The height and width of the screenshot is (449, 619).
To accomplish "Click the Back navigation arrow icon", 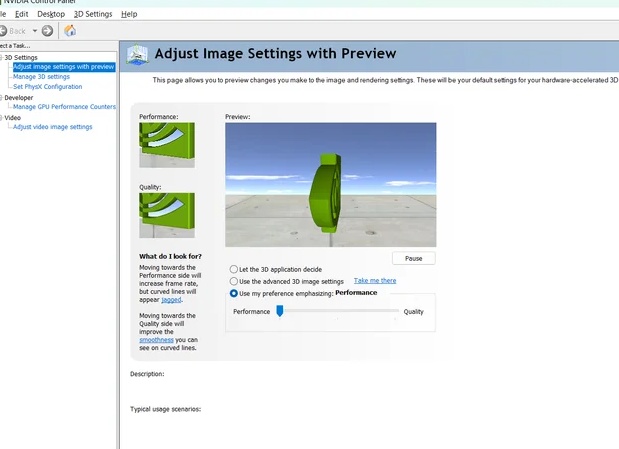I will pyautogui.click(x=3, y=31).
